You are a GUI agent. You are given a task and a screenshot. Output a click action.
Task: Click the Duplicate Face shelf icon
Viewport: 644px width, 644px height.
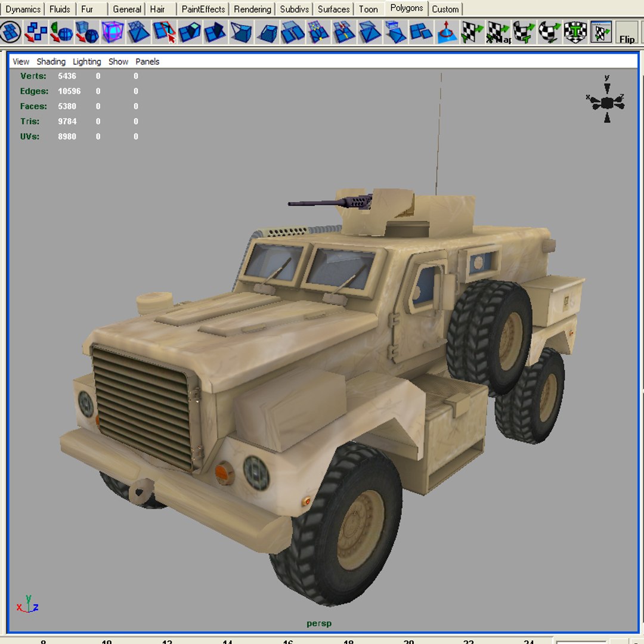(x=292, y=32)
